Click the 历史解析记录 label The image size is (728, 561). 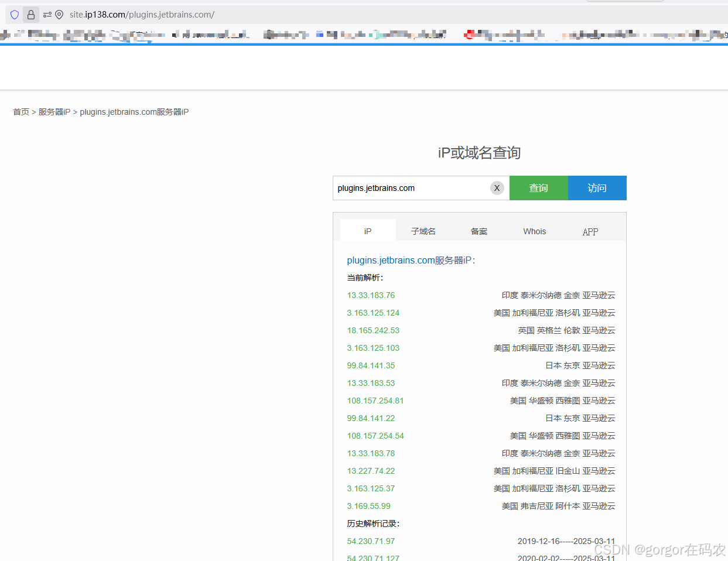tap(373, 524)
